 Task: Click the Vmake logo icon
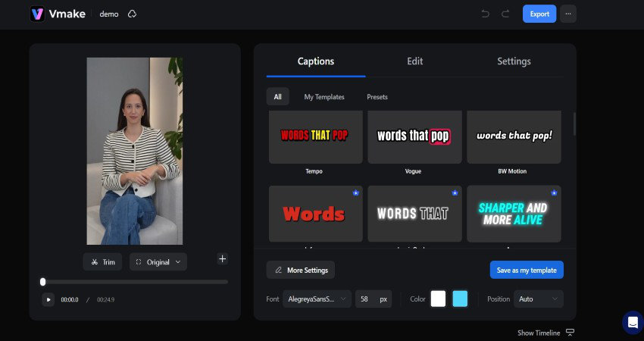(37, 14)
